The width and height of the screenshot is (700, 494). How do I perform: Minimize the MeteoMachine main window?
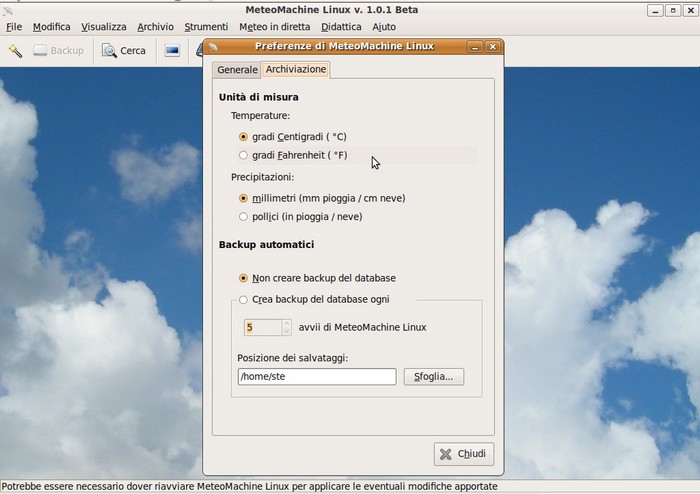click(655, 10)
